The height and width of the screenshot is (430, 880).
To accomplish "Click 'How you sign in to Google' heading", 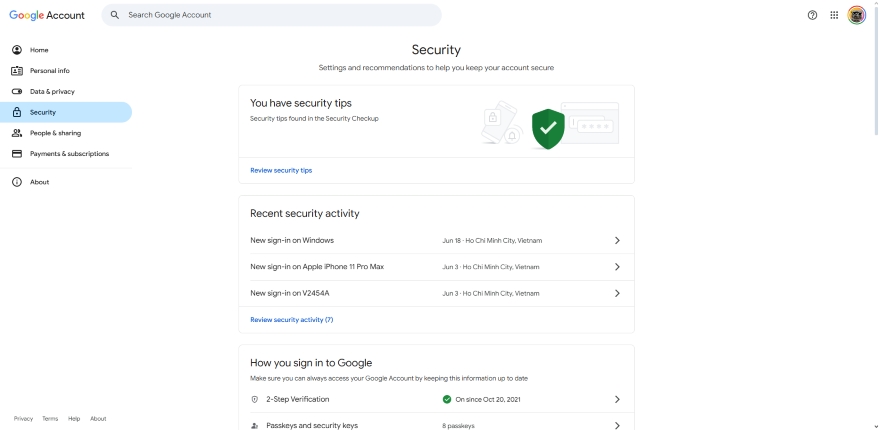I will (311, 363).
